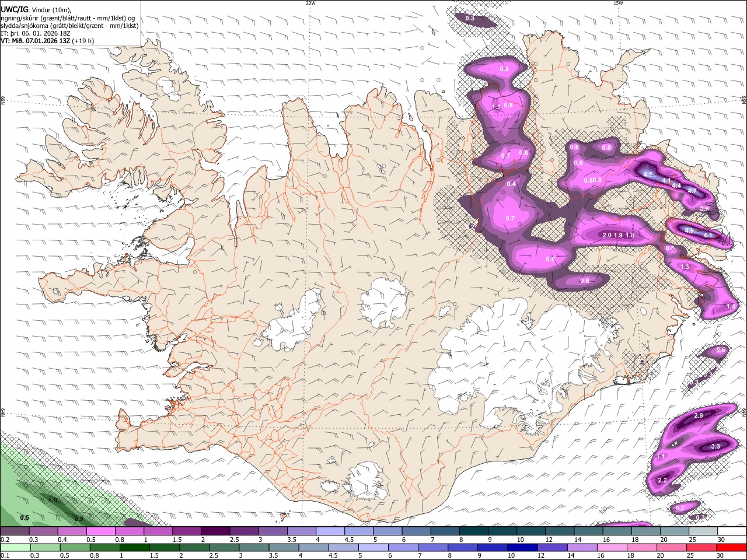Click the top-row snow swatch starting at 25
This screenshot has height=560, width=747.
click(703, 531)
